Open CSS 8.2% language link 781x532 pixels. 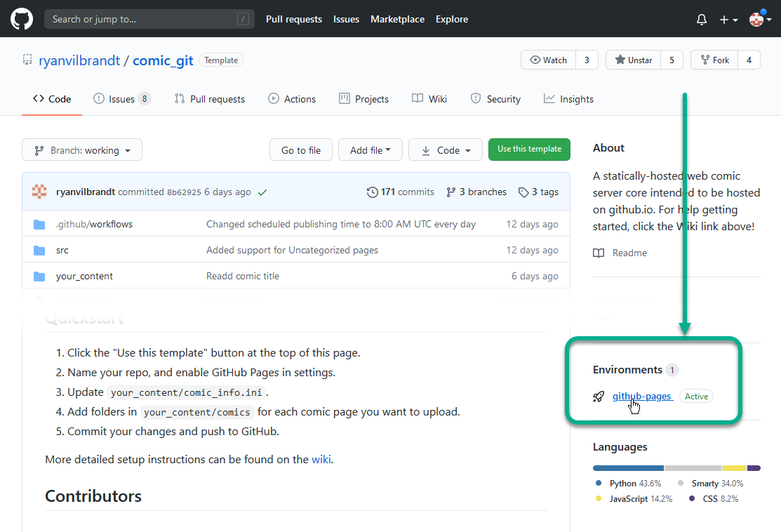714,498
